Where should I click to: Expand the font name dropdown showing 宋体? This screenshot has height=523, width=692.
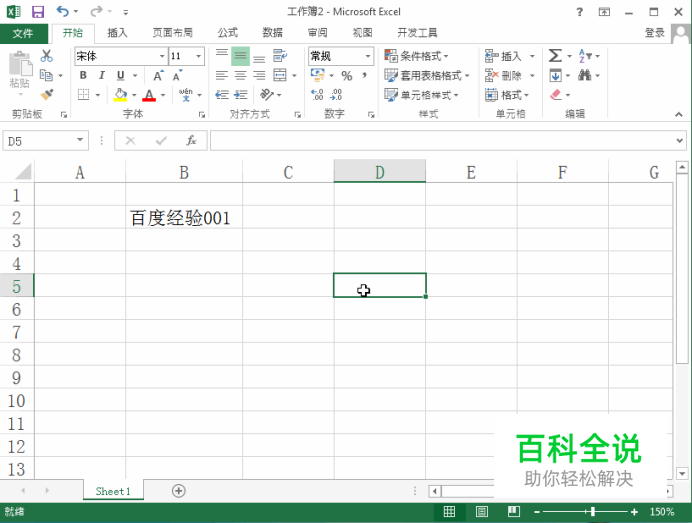(162, 56)
